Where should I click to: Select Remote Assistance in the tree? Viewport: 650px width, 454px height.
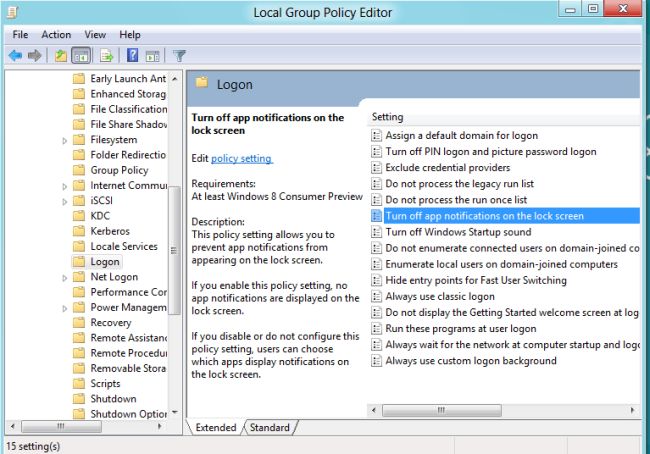point(129,338)
